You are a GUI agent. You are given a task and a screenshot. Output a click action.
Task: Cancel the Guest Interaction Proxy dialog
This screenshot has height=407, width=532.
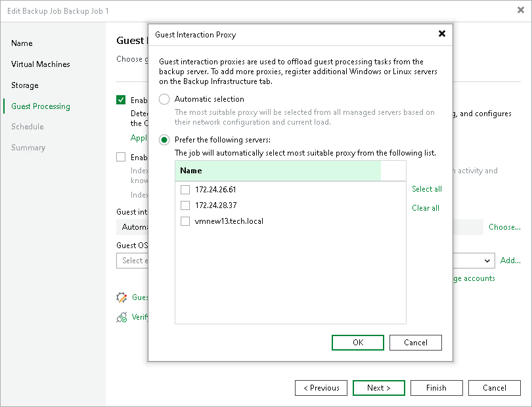click(x=416, y=342)
